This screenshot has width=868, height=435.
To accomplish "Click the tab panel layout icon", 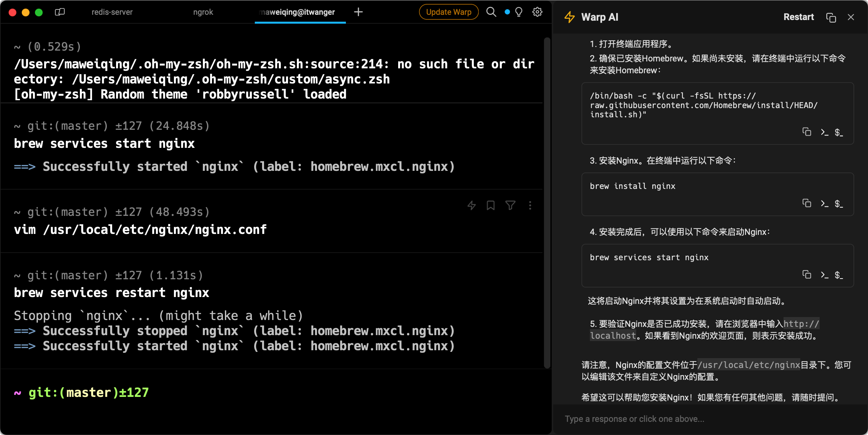I will [60, 12].
